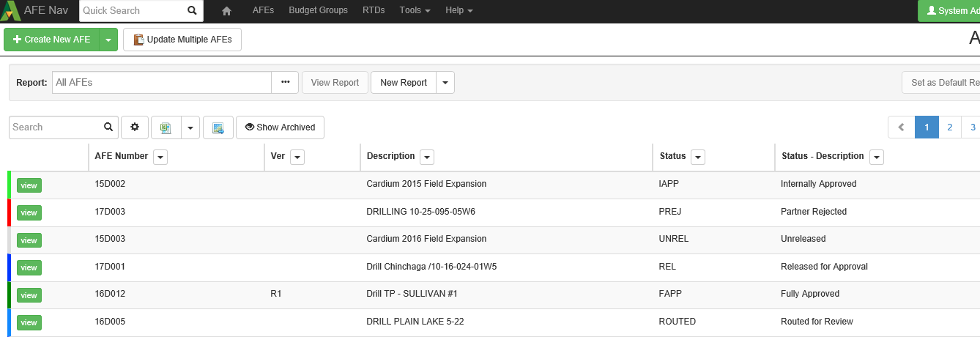Go to page 2 in pagination
The image size is (980, 337).
949,127
